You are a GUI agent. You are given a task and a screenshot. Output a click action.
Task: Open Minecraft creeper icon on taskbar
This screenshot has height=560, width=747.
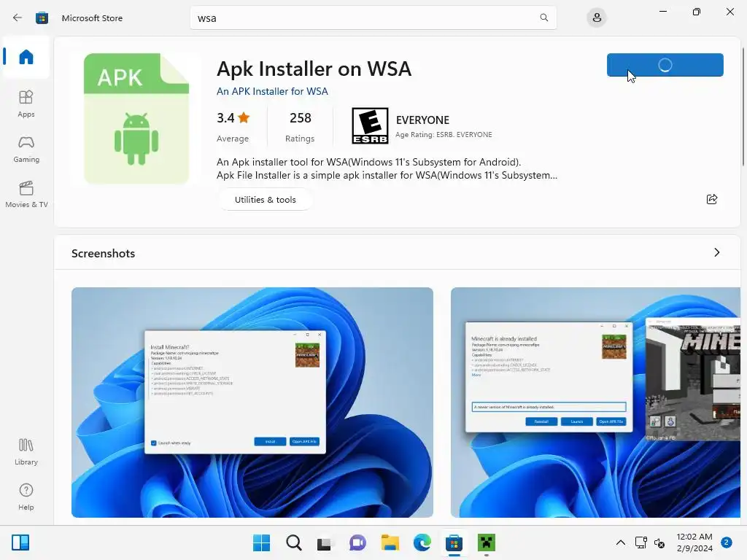487,542
